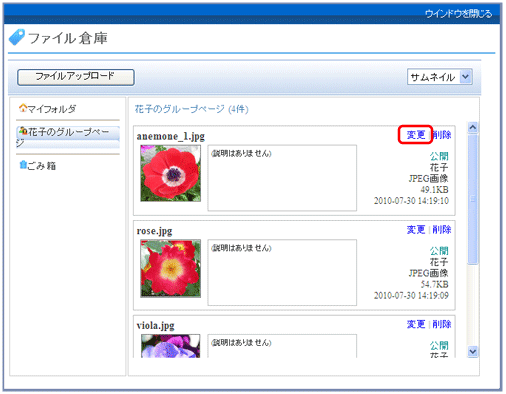Click the My Folder home icon

click(x=23, y=108)
